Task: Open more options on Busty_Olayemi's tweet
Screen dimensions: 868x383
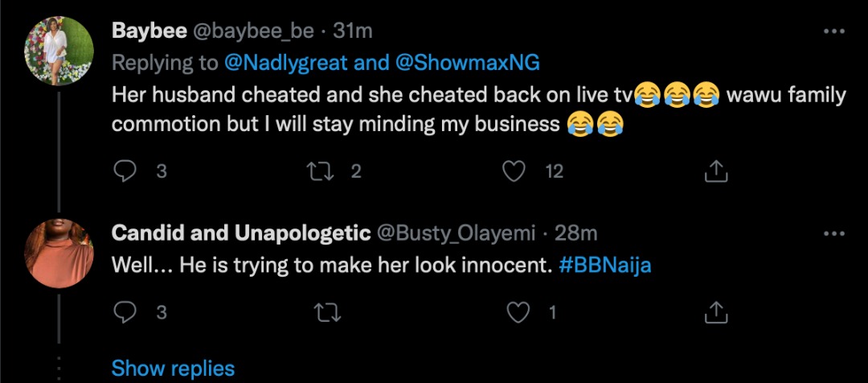Action: pyautogui.click(x=836, y=233)
